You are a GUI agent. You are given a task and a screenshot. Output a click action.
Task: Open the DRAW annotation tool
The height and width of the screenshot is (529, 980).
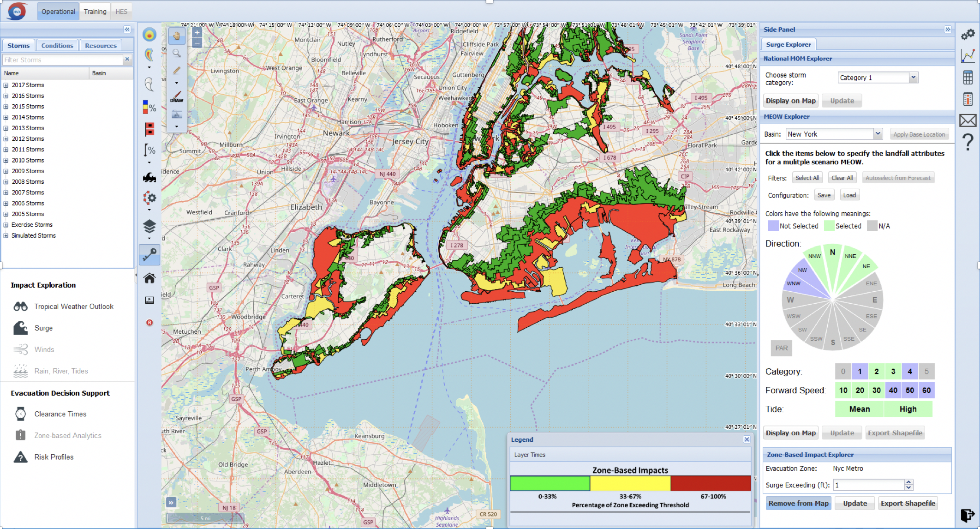click(177, 96)
